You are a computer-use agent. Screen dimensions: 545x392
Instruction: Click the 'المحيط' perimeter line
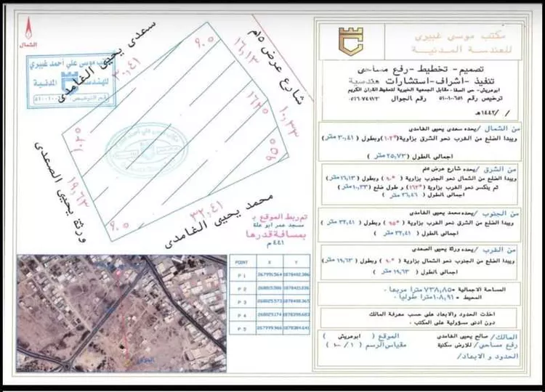(x=438, y=298)
